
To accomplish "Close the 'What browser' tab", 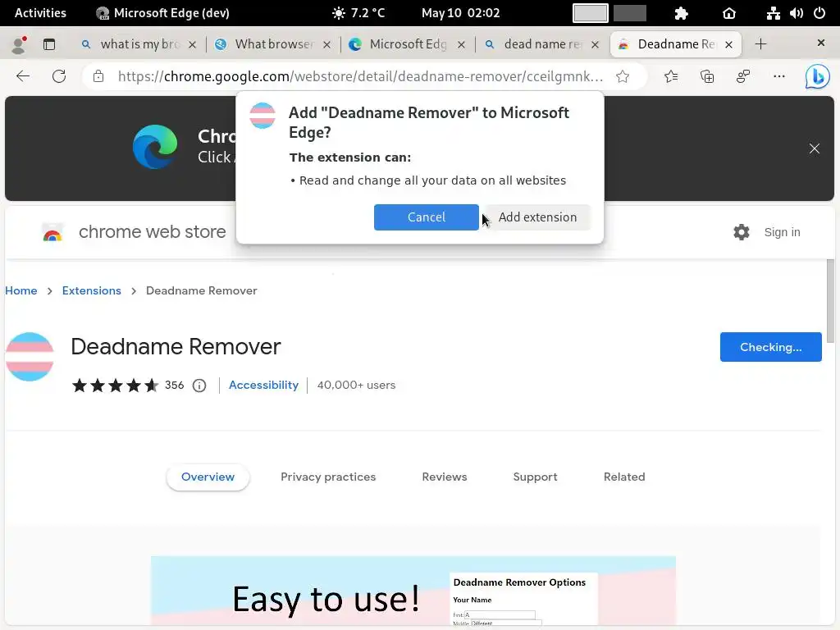I will (x=326, y=44).
